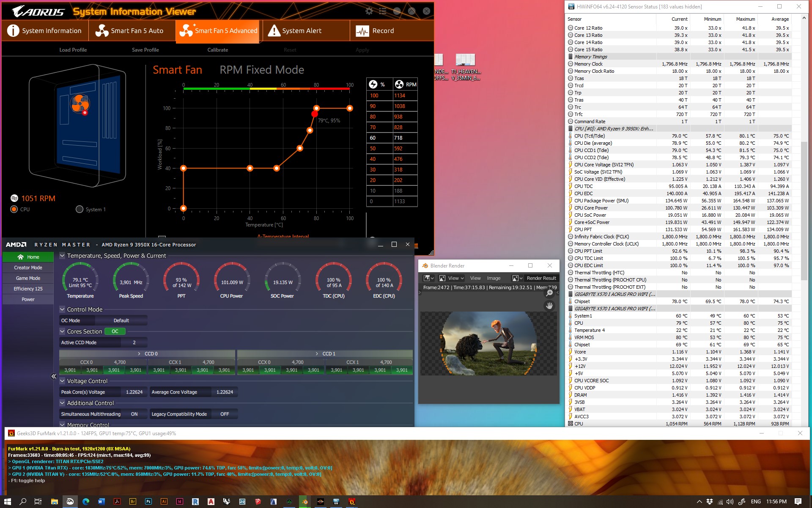Click the AORUS list view icon

click(x=383, y=11)
